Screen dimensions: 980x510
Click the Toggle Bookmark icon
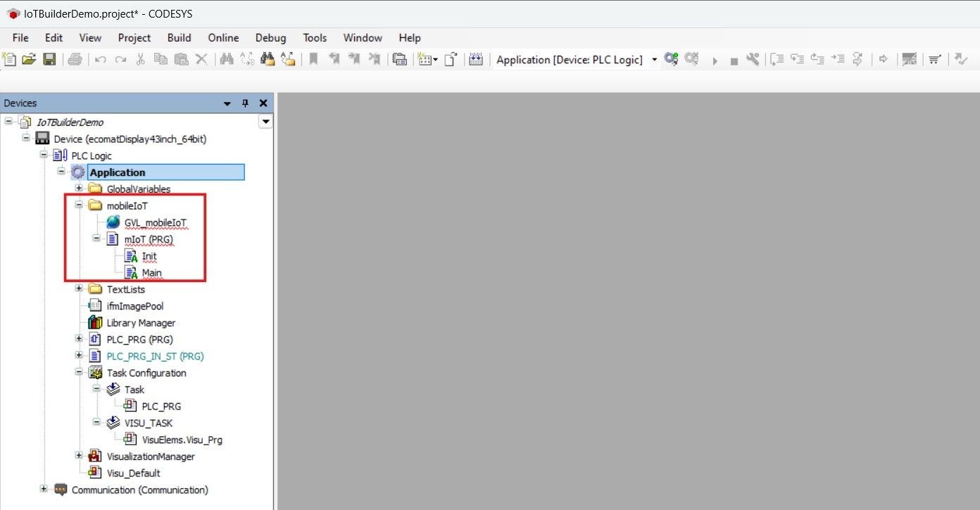click(313, 60)
